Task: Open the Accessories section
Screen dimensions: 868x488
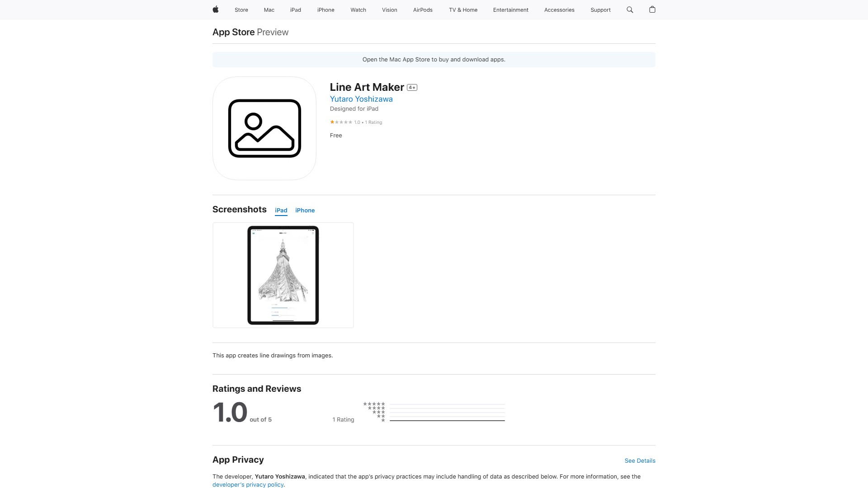Action: click(559, 9)
